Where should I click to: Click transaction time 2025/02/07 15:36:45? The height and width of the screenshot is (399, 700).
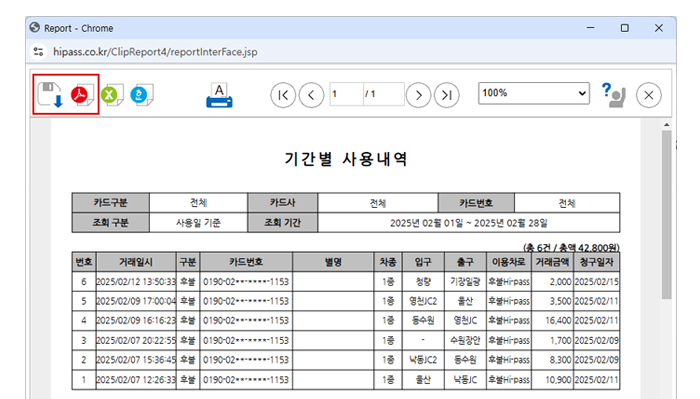[x=136, y=360]
